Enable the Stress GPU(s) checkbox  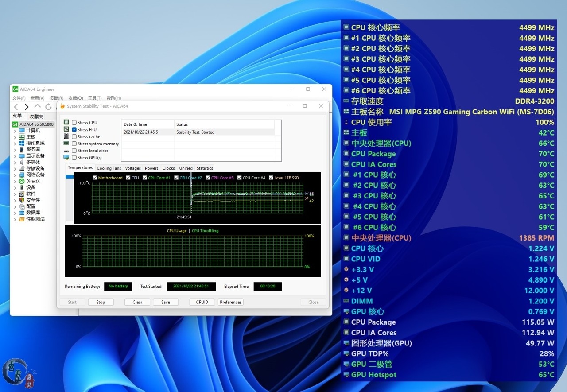74,158
